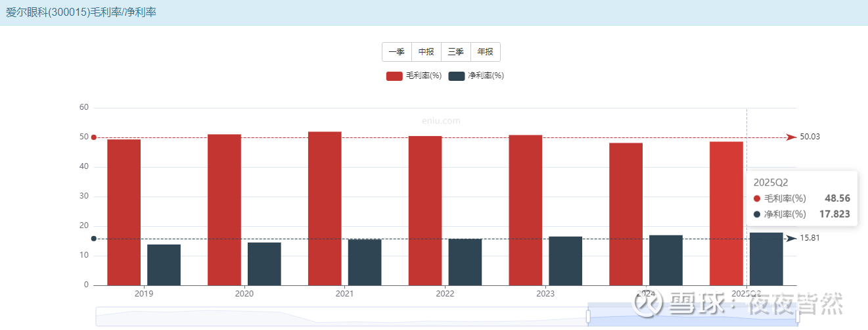Click the 30 y-axis label
Screen dimensions: 868x330
click(x=83, y=197)
